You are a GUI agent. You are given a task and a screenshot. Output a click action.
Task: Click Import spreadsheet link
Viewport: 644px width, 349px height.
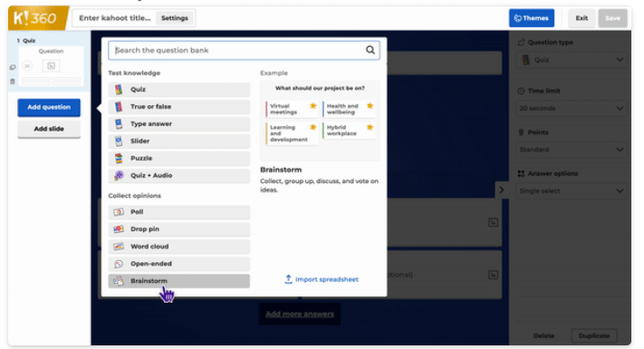point(322,279)
